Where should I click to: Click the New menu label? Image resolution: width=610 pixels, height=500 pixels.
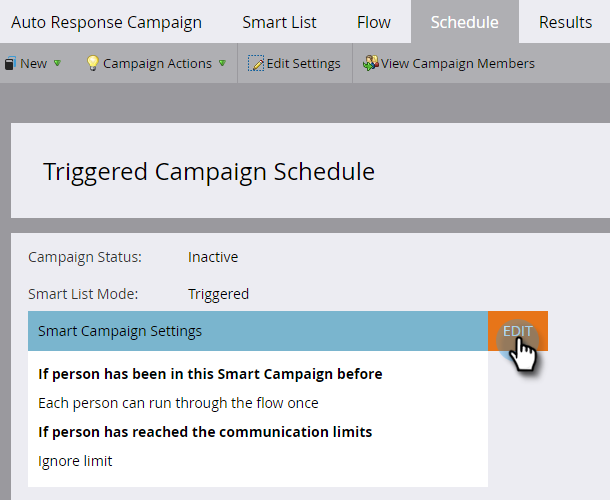pos(33,63)
